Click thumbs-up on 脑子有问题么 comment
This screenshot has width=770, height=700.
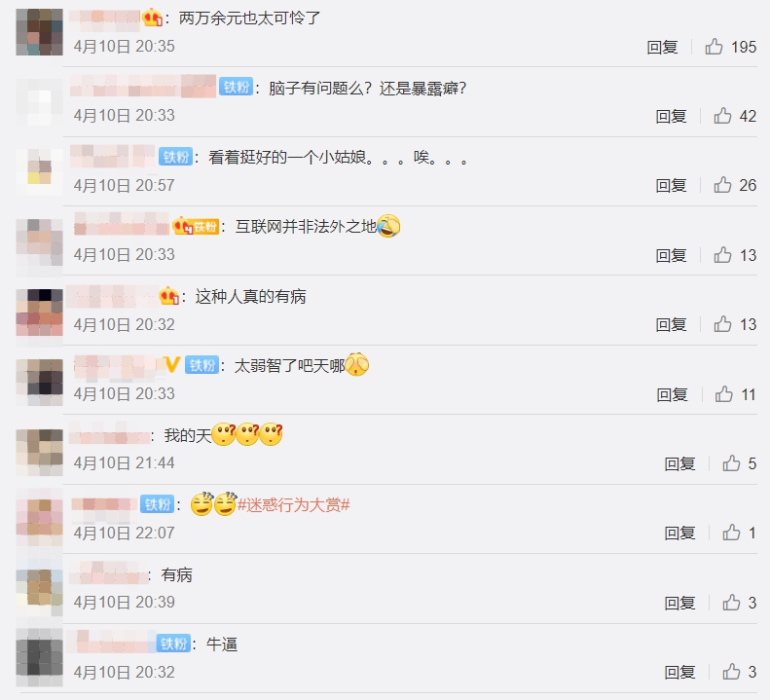(x=723, y=116)
